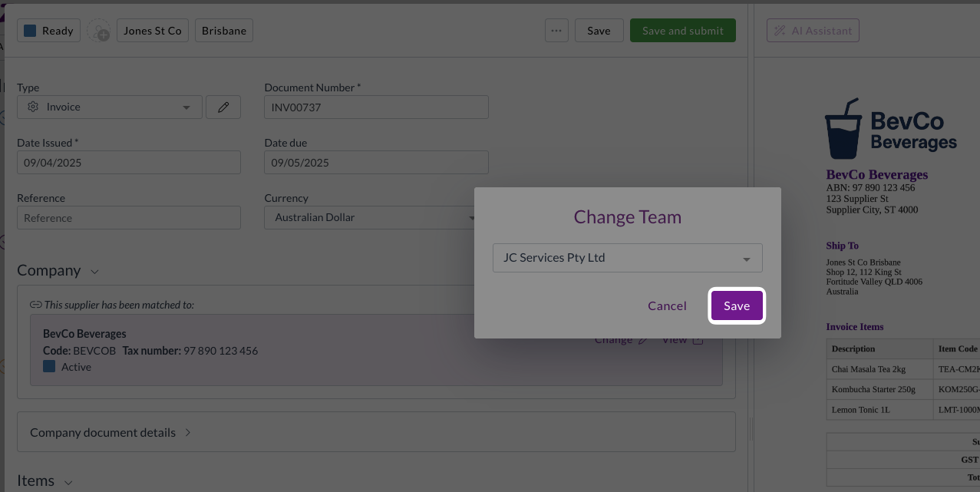Viewport: 980px width, 492px height.
Task: Click the Date Issued field
Action: click(129, 163)
